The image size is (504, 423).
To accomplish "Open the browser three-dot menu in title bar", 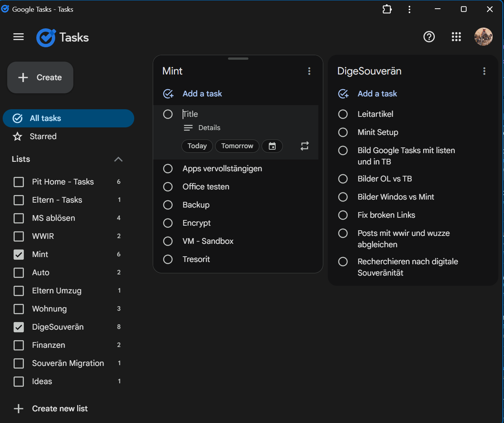I will (409, 9).
